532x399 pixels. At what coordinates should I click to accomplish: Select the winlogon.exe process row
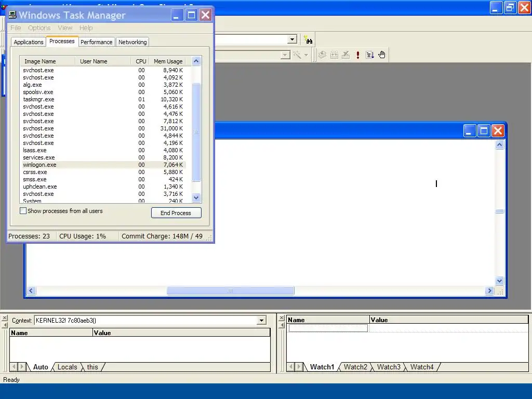[103, 165]
